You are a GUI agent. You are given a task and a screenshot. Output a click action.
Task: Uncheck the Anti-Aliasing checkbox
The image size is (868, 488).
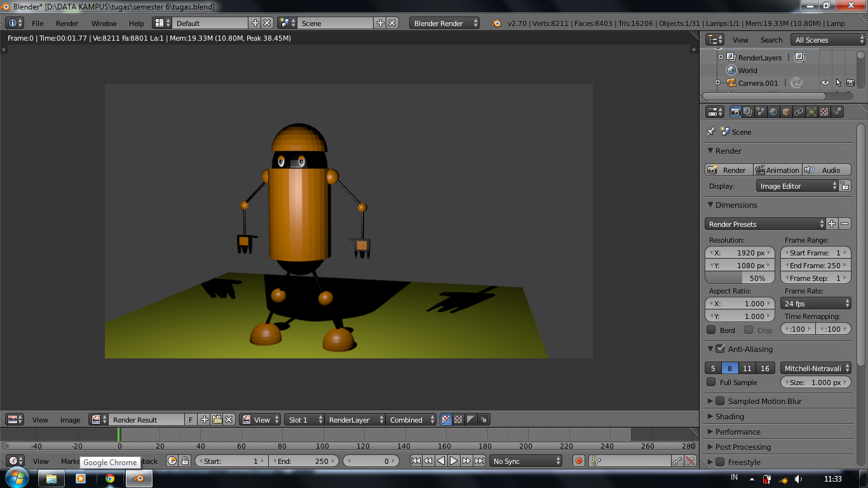point(720,348)
